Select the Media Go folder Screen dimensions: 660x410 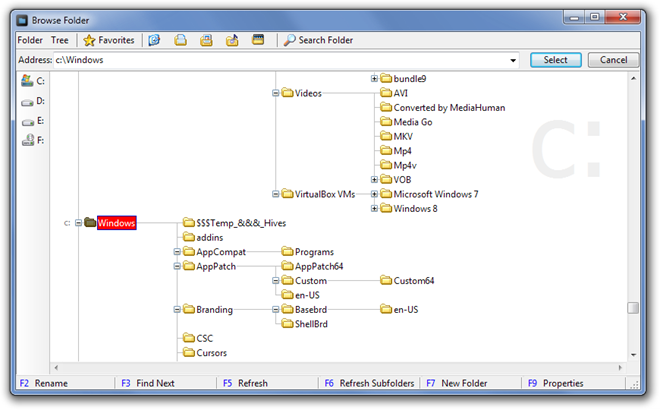[406, 122]
